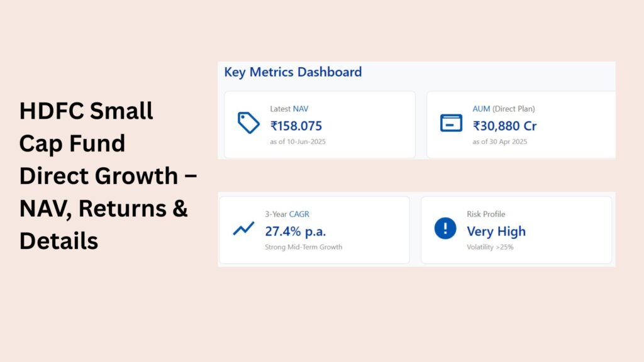Select the ₹158.075 NAV value
Viewport: 644px width, 362px height.
tap(296, 126)
